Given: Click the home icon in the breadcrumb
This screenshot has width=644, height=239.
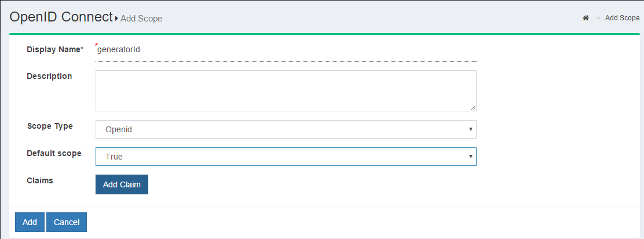Looking at the screenshot, I should (586, 18).
